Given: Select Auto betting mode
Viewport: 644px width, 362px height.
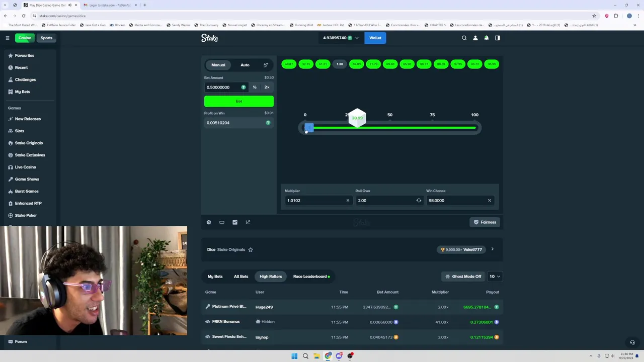Looking at the screenshot, I should coord(245,65).
